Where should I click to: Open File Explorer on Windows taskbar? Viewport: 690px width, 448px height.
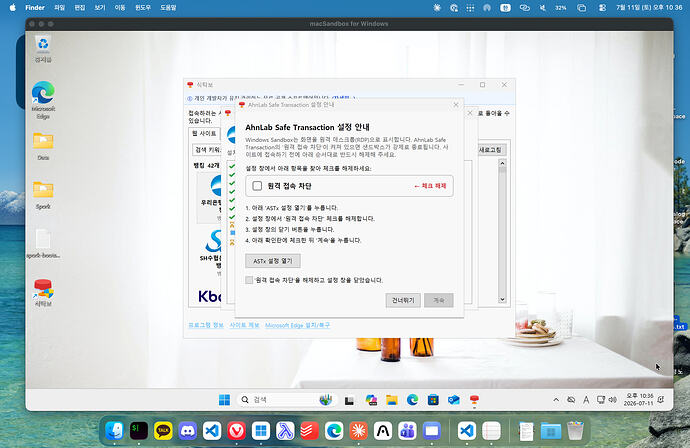(392, 400)
